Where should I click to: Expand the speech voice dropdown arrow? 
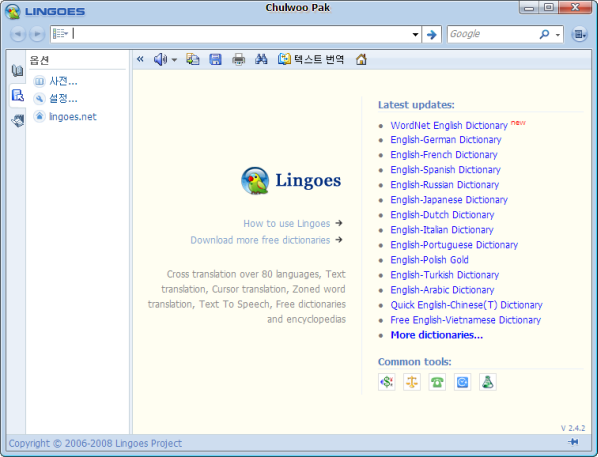(174, 60)
